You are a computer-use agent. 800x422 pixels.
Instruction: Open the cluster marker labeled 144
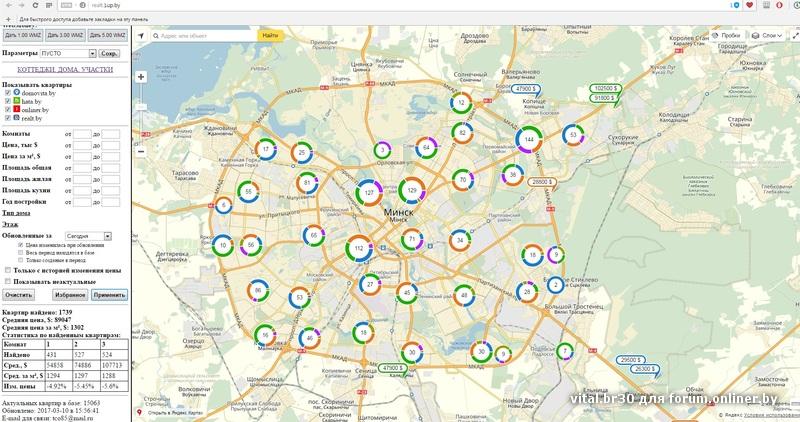[x=530, y=138]
